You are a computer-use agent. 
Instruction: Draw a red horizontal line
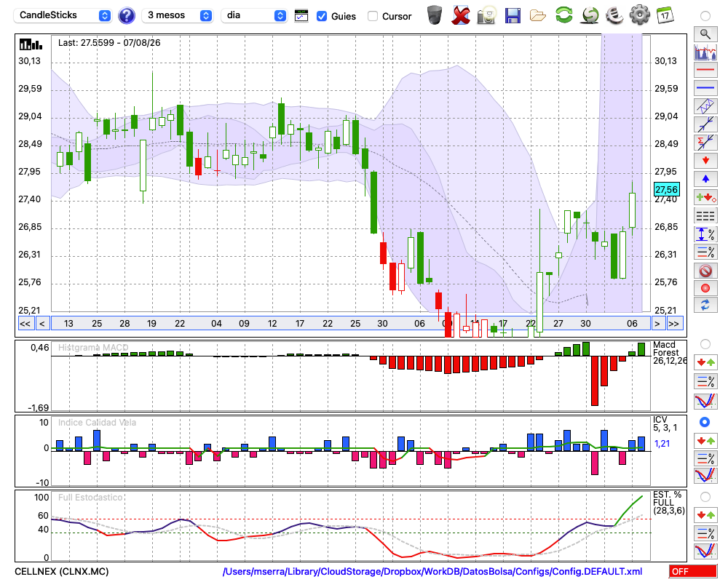(705, 70)
